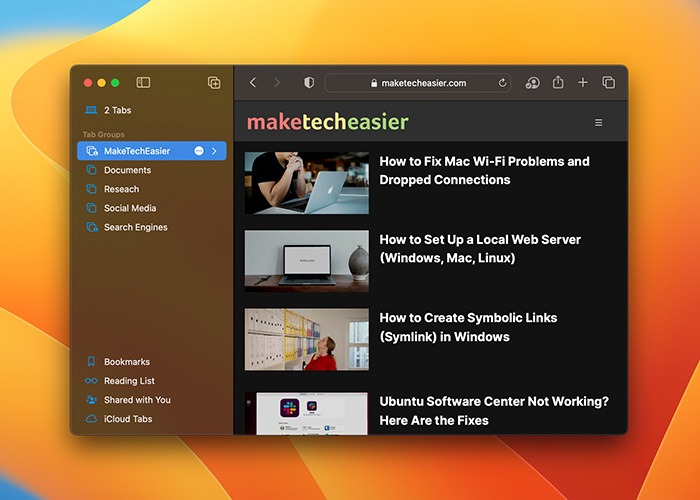Viewport: 700px width, 500px height.
Task: Click the Symbolic Links article thumbnail
Action: (x=307, y=339)
